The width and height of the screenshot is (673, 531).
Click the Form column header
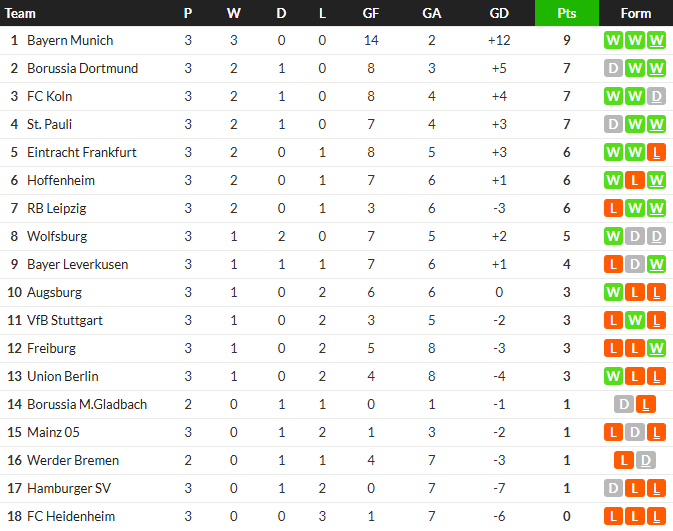coord(636,13)
